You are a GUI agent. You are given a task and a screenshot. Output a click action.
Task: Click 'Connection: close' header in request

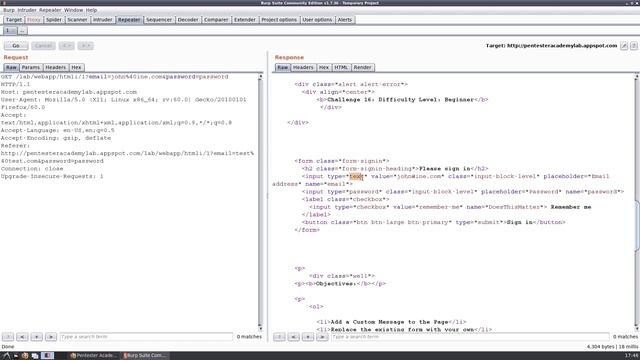click(x=32, y=169)
